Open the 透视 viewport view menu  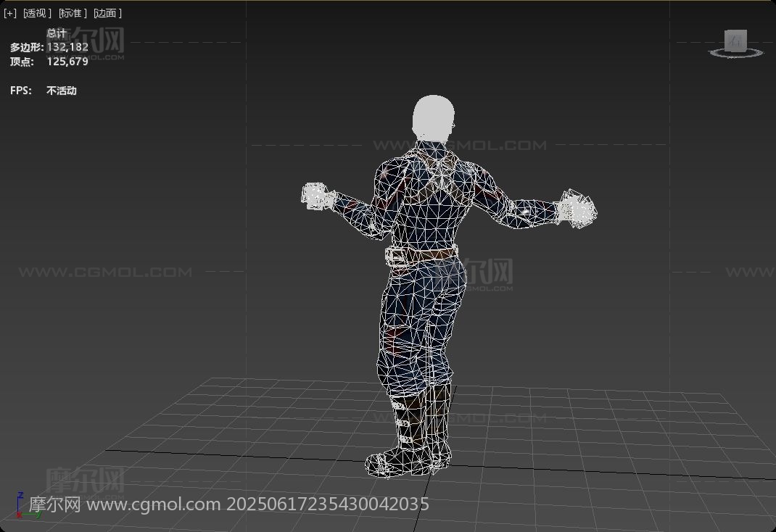[x=37, y=13]
